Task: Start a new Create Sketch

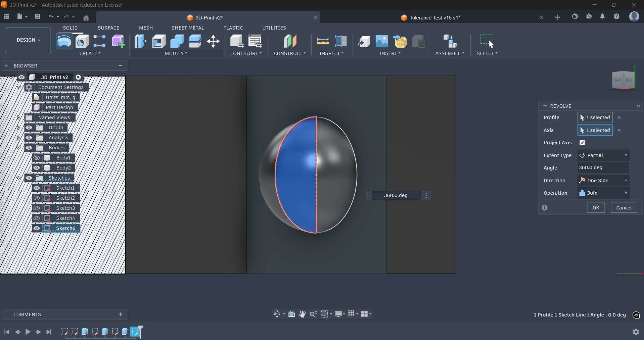Action: point(100,41)
